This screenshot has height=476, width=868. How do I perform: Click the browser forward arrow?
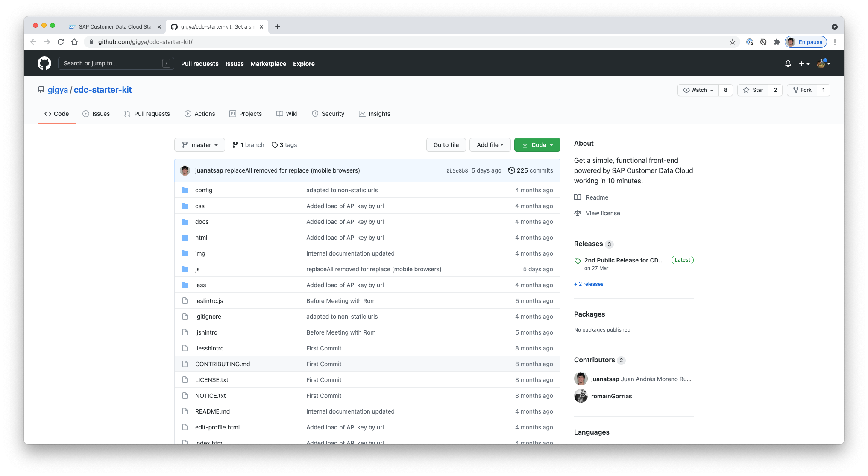[x=47, y=42]
